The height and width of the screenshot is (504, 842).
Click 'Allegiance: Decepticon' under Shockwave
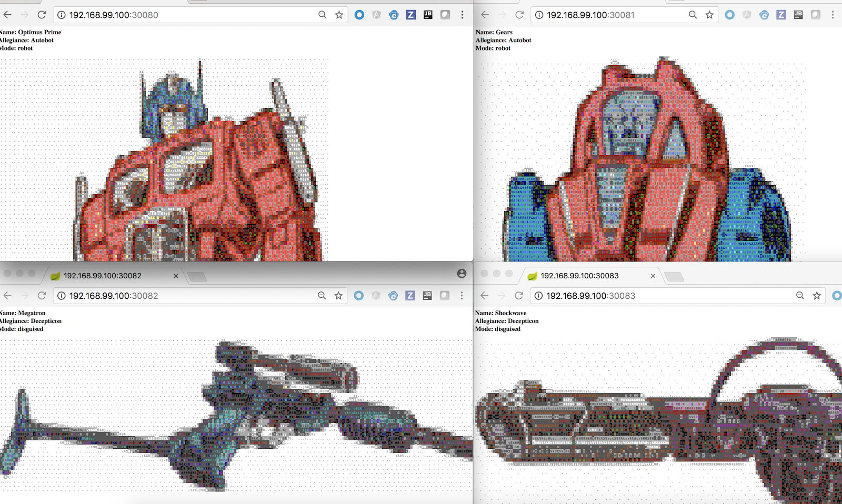[507, 321]
